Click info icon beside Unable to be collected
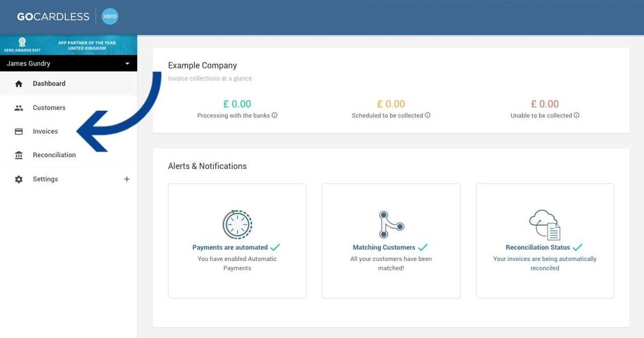The height and width of the screenshot is (338, 644). (577, 115)
